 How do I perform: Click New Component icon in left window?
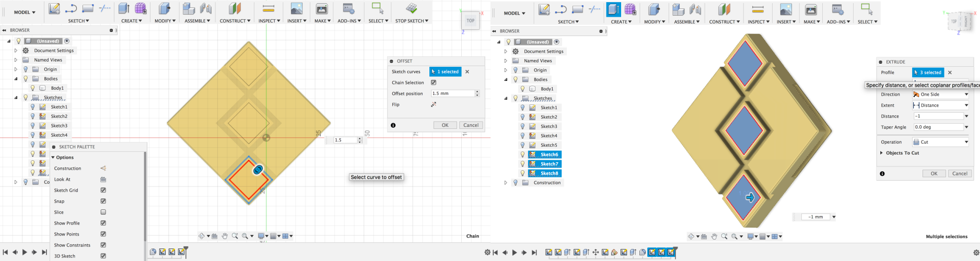click(189, 8)
